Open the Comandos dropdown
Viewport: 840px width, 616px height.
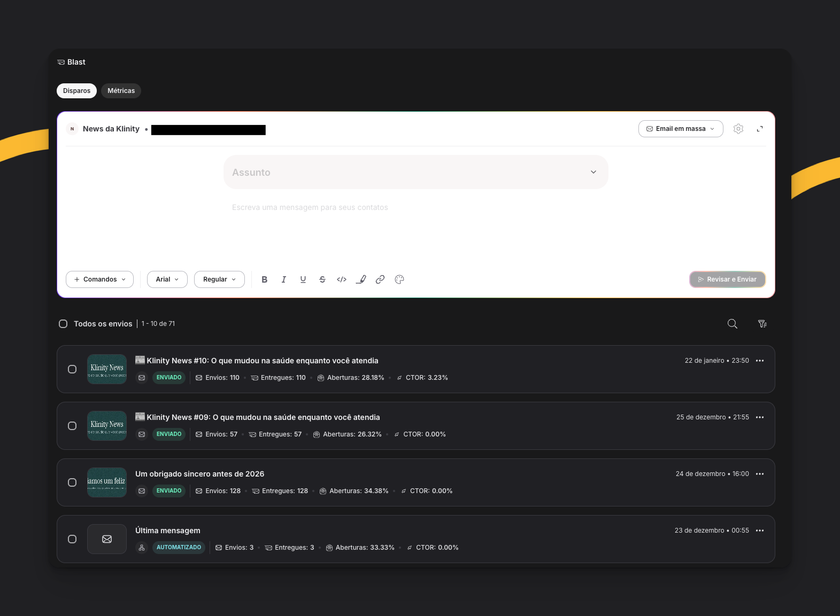tap(99, 279)
